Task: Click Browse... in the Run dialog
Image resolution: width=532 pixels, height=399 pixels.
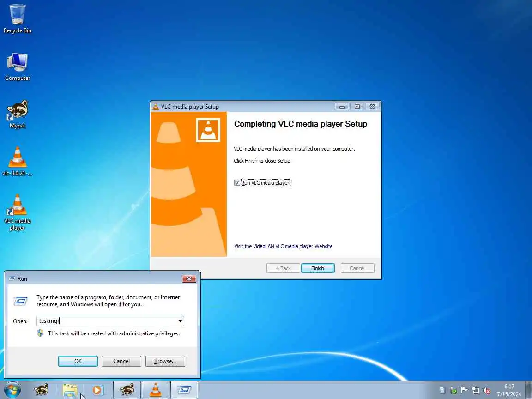Action: (x=165, y=361)
